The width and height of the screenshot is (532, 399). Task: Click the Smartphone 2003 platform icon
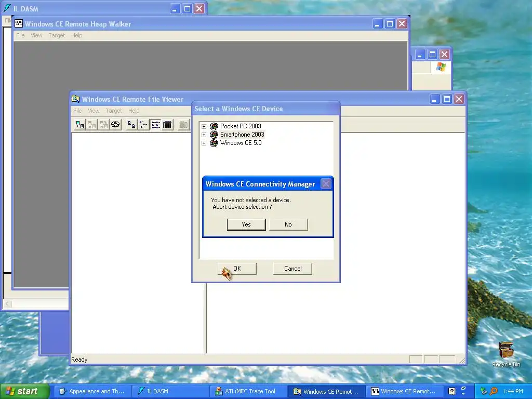click(214, 135)
